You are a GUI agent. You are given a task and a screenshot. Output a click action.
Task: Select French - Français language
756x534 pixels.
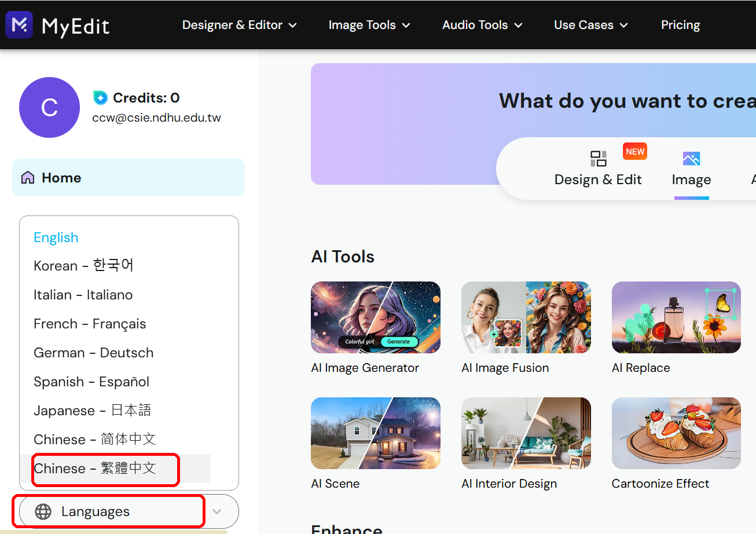[90, 324]
